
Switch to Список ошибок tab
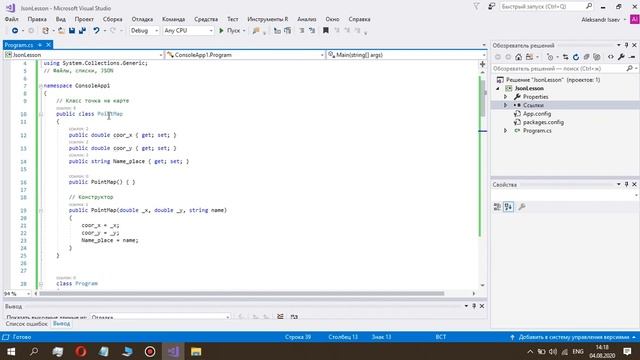[27, 324]
